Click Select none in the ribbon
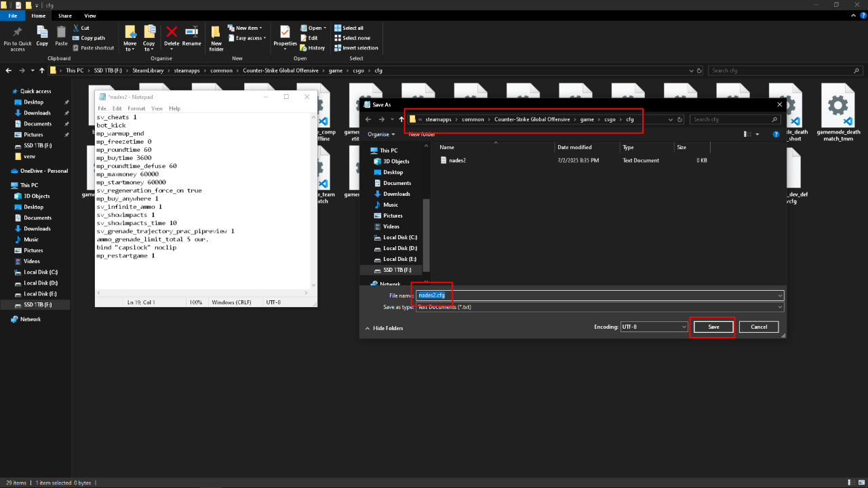This screenshot has height=488, width=868. click(352, 38)
